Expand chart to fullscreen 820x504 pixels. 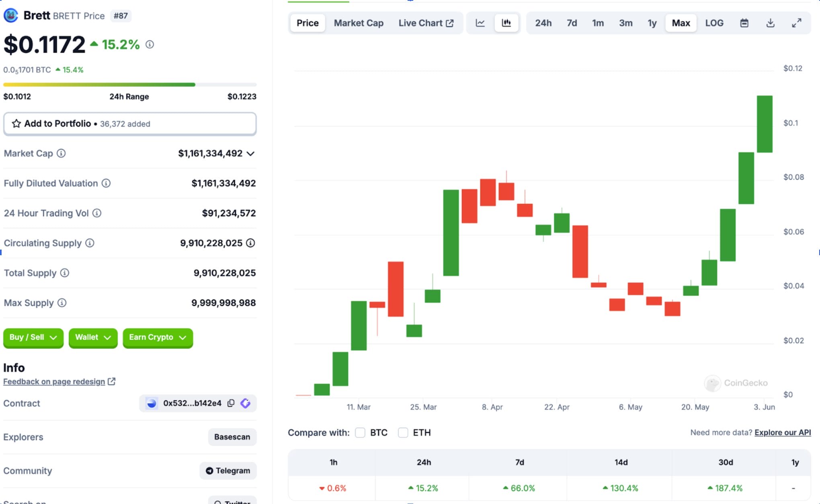[796, 23]
